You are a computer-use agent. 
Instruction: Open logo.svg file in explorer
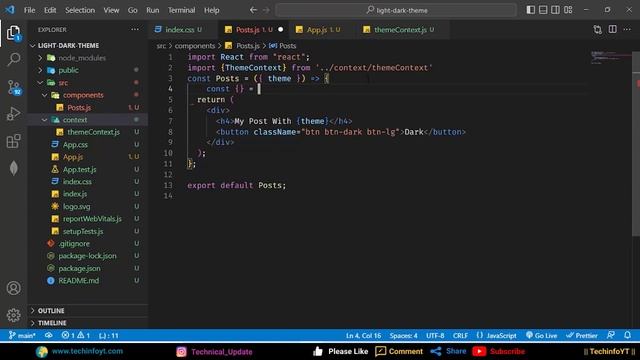click(77, 207)
